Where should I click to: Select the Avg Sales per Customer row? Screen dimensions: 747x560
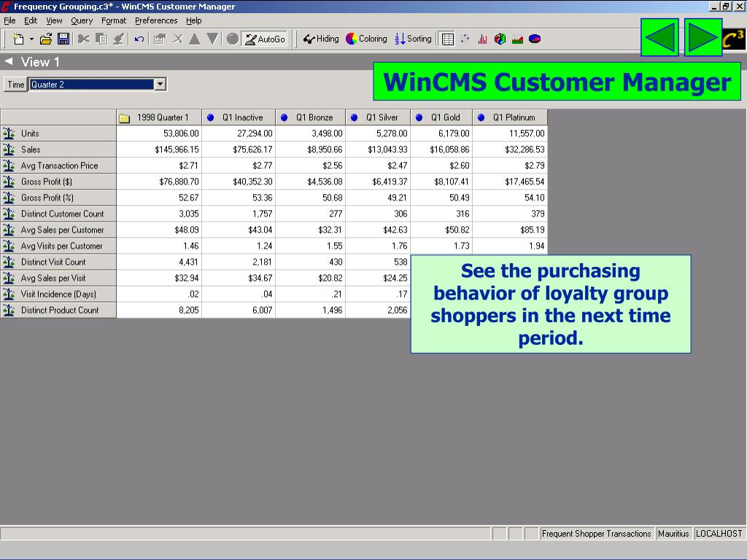pyautogui.click(x=58, y=230)
